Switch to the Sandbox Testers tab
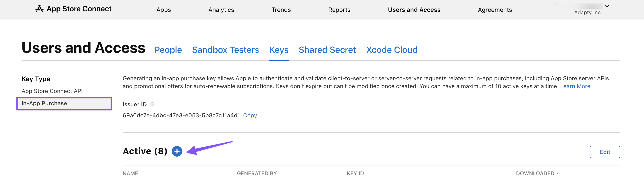This screenshot has width=644, height=182. point(225,50)
